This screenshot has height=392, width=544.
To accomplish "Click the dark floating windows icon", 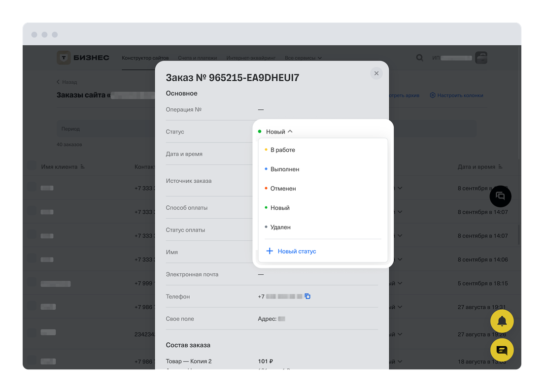I will pos(500,196).
